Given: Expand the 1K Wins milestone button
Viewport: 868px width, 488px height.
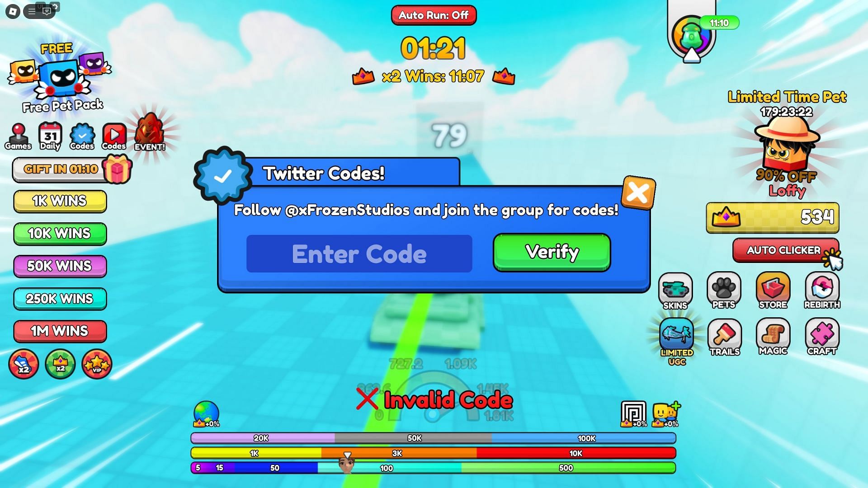Looking at the screenshot, I should pyautogui.click(x=59, y=201).
